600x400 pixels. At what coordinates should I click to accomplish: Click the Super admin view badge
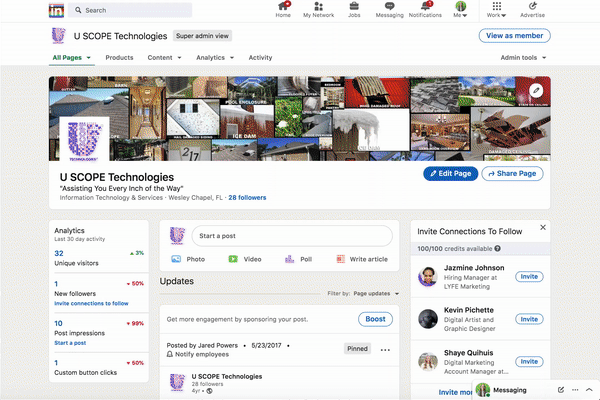[202, 36]
